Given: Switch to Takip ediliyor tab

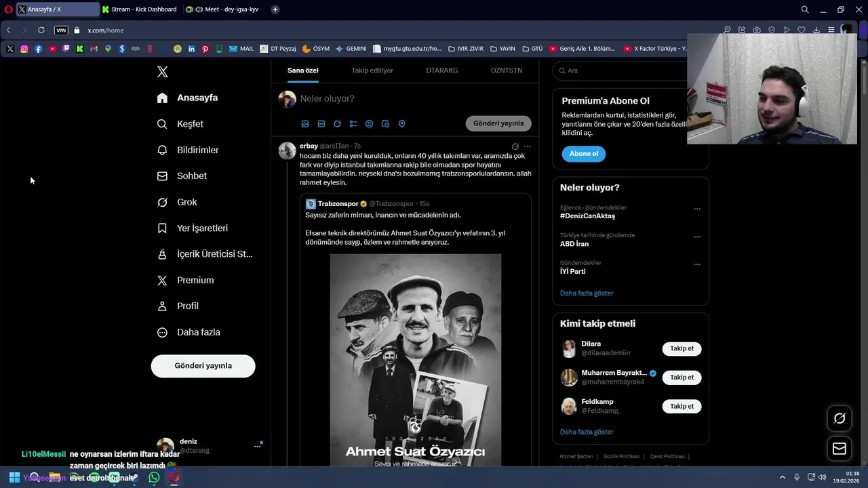Looking at the screenshot, I should [372, 70].
